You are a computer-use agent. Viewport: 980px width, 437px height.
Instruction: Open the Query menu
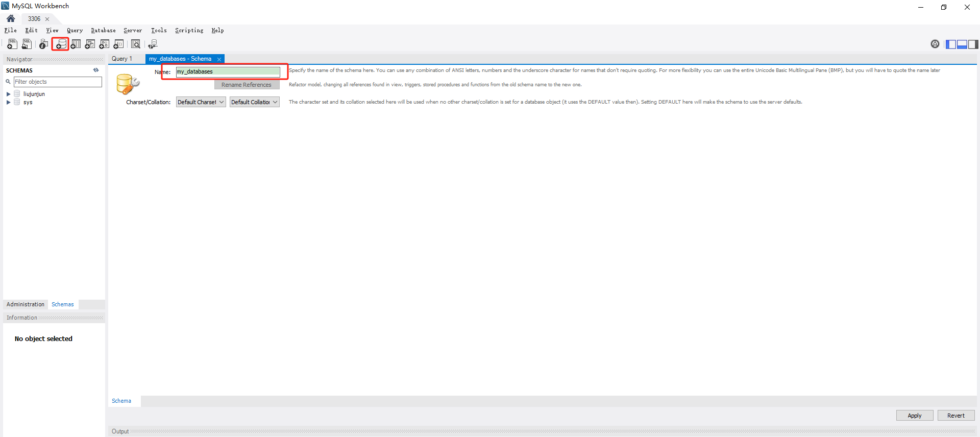(75, 31)
